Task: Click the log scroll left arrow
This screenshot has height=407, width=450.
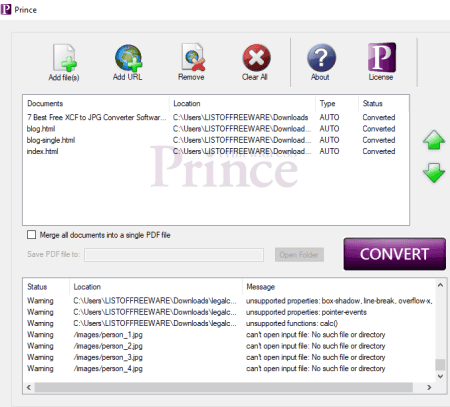Action: click(x=29, y=387)
